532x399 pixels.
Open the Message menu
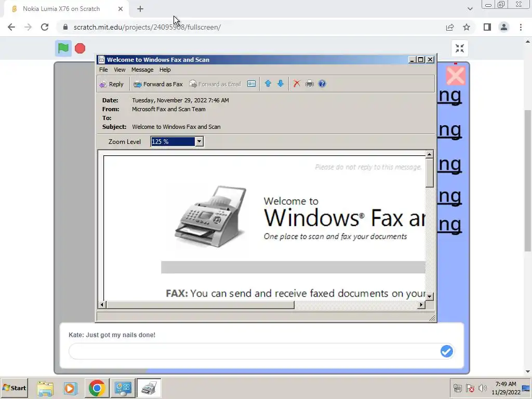point(142,70)
